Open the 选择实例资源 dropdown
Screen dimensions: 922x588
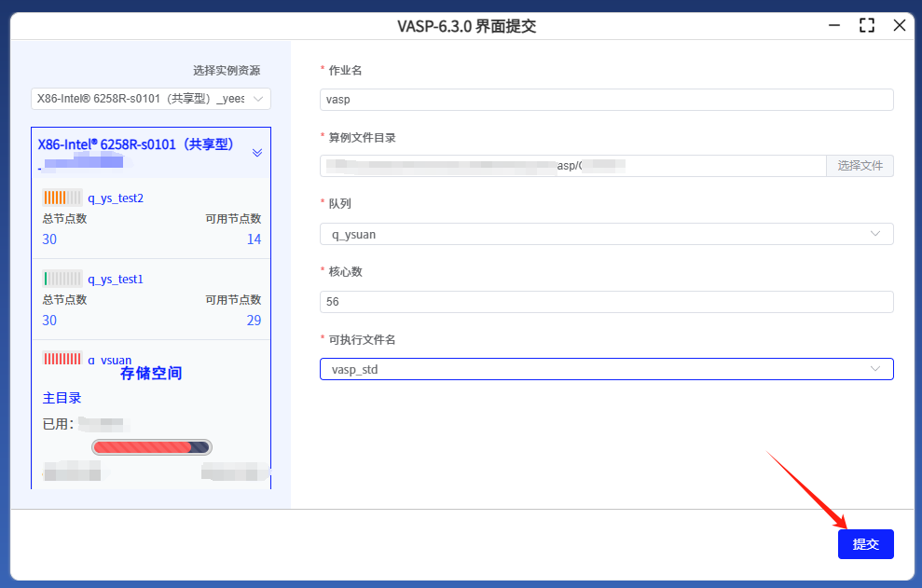coord(150,98)
